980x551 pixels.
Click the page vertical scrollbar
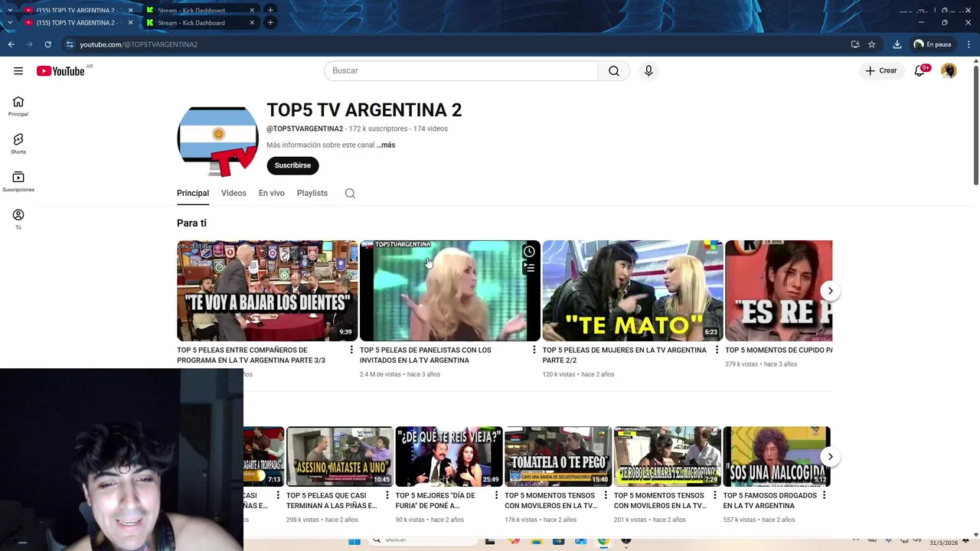coord(975,126)
